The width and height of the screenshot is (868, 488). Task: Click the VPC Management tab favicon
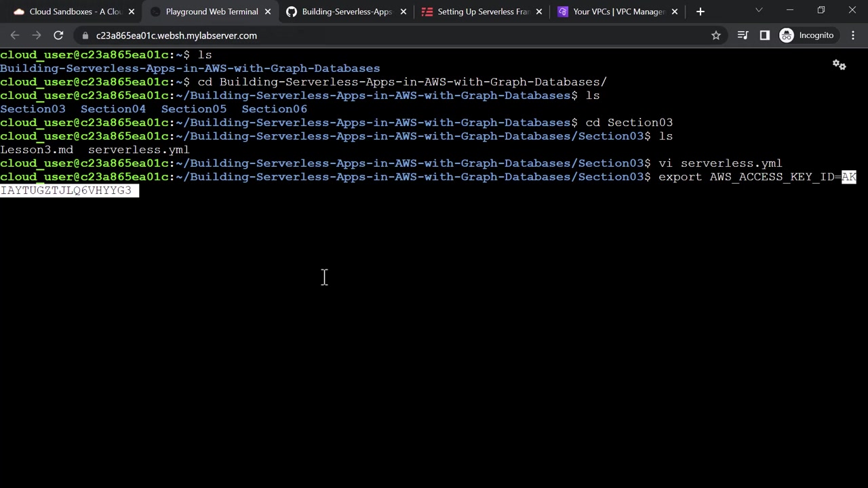tap(563, 12)
